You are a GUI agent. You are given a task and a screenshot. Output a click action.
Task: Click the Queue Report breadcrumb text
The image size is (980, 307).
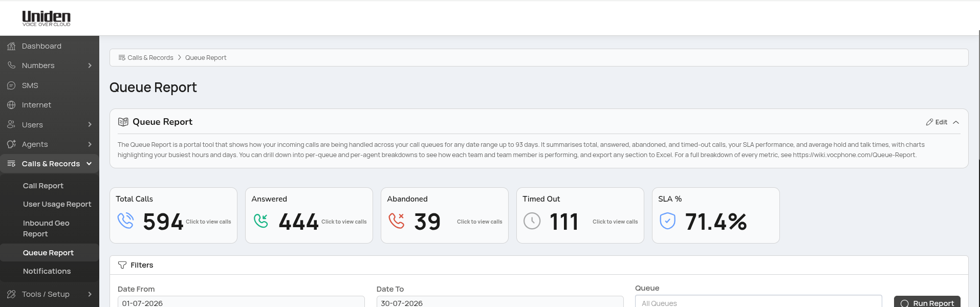tap(206, 58)
